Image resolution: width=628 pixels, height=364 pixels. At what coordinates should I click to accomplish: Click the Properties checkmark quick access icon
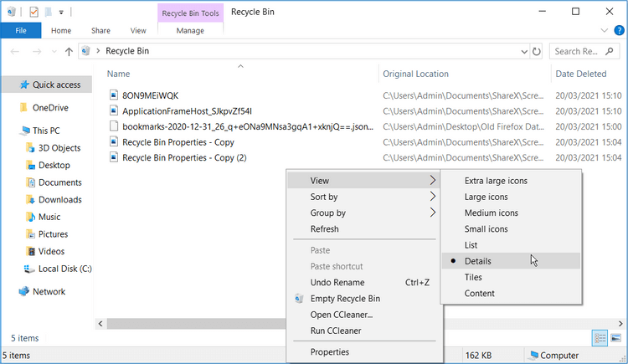(33, 12)
